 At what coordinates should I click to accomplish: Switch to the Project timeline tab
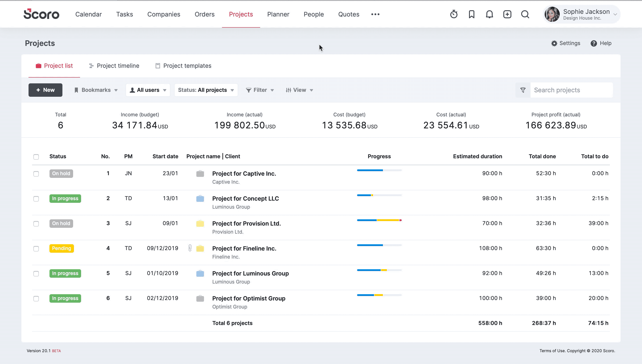pos(114,66)
